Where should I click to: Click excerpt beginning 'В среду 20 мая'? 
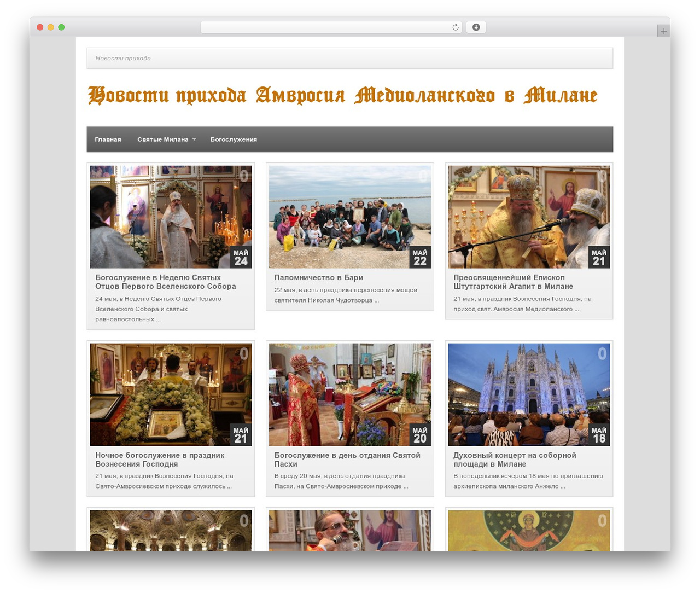341,481
